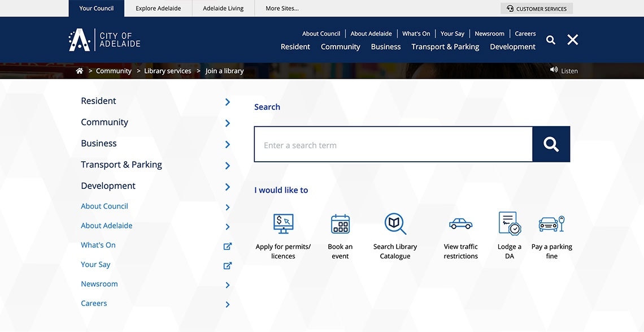
Task: Click the Search Library Catalogue icon
Action: pos(395,223)
